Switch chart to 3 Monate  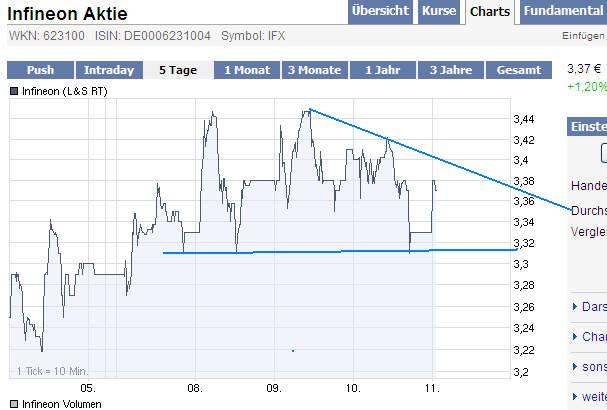(x=314, y=70)
